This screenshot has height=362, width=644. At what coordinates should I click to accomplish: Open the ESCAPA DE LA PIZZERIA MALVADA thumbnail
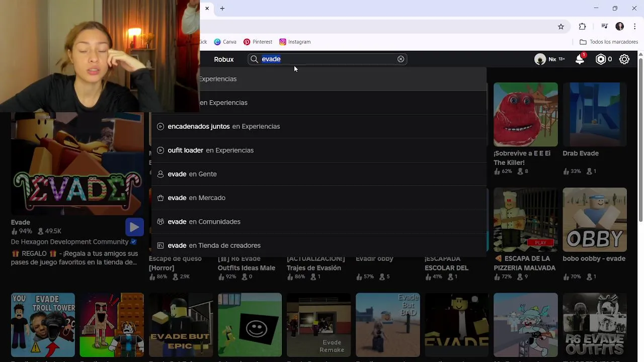tap(525, 220)
